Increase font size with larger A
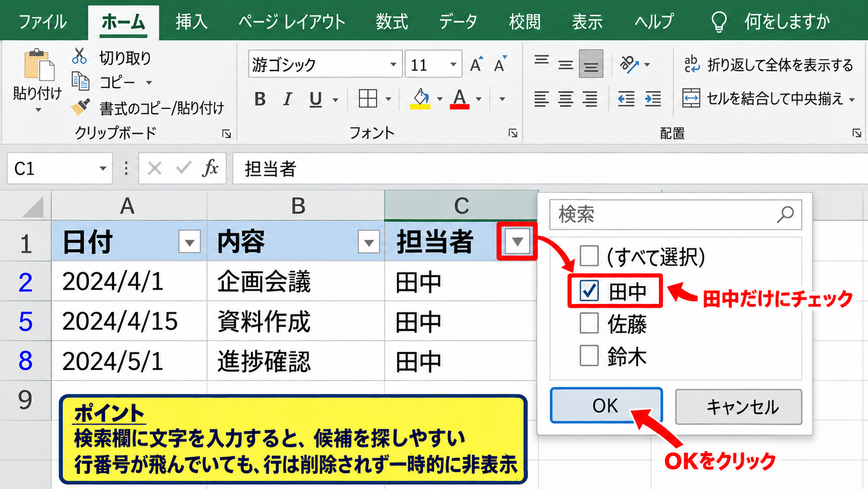The height and width of the screenshot is (489, 868). [x=476, y=64]
